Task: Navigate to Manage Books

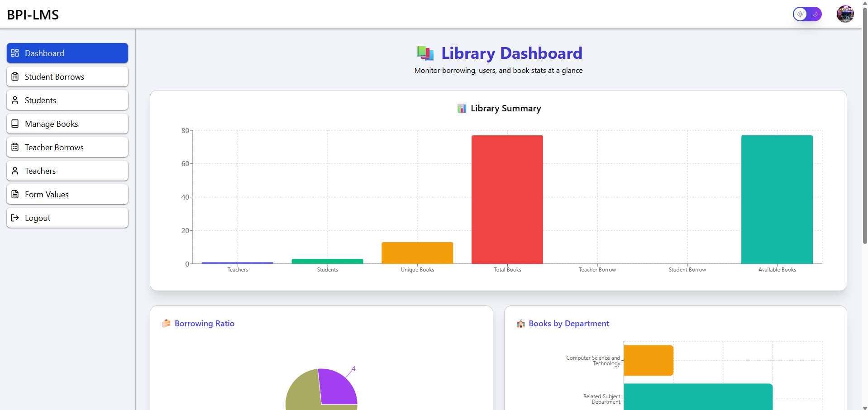Action: 67,124
